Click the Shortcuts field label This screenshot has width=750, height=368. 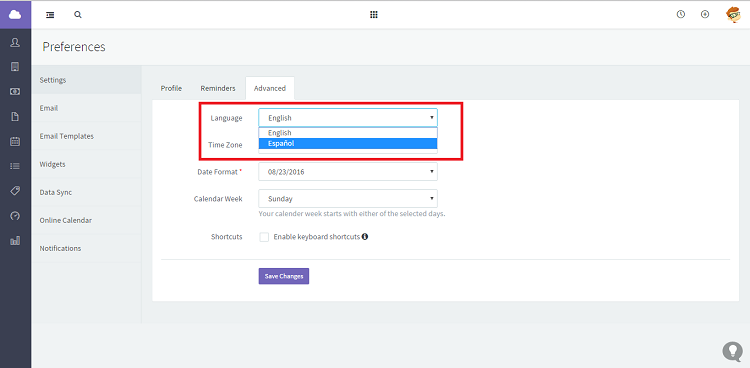227,237
